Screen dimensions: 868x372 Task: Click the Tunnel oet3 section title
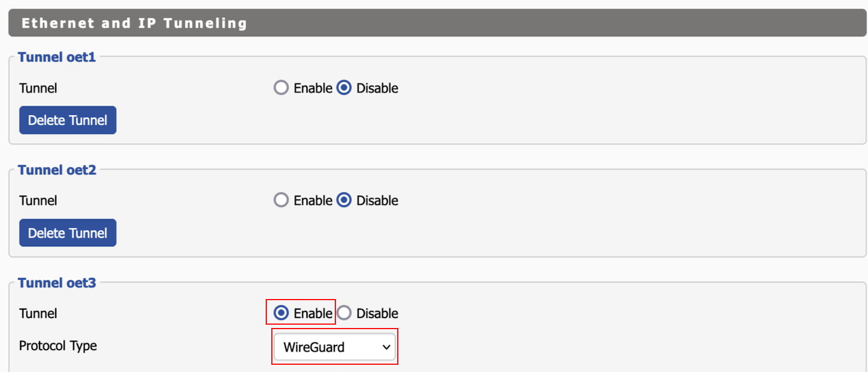57,283
